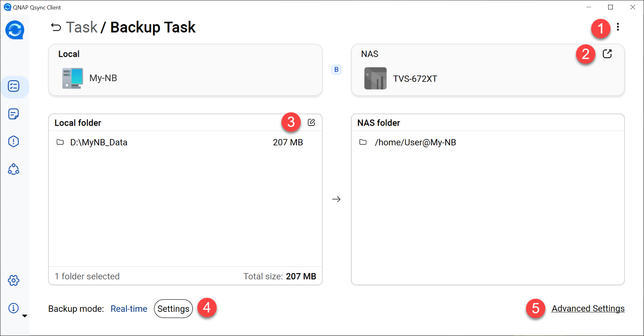Screen dimensions: 644x336
Task: Open the alerts hexagon sidebar icon
Action: click(14, 142)
